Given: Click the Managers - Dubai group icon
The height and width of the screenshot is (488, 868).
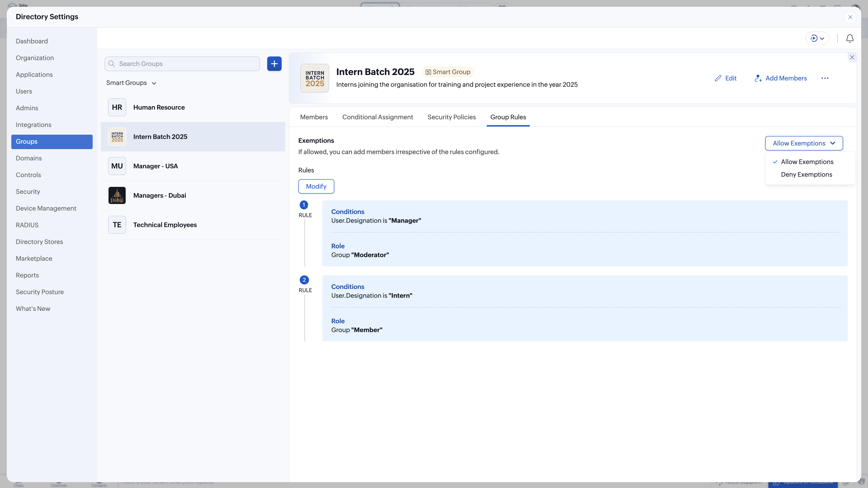Looking at the screenshot, I should coord(117,195).
